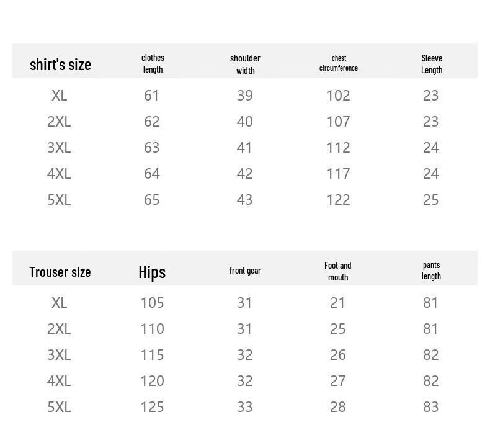
Task: Click the "pants length" column header
Action: pos(431,271)
